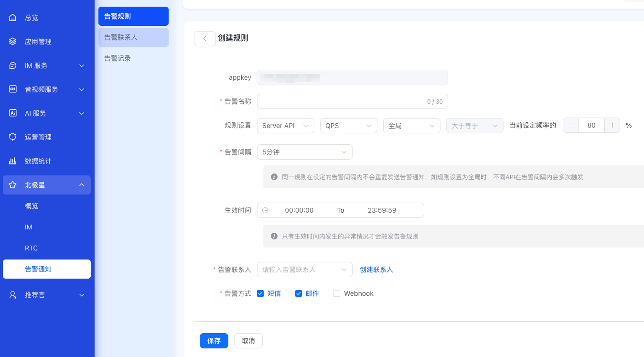Uncheck the 短信 alert method checkbox
The height and width of the screenshot is (357, 644).
(x=260, y=293)
